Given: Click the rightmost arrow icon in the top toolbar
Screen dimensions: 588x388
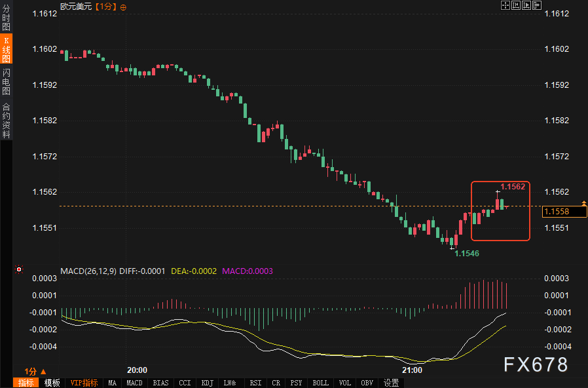Looking at the screenshot, I should (x=537, y=6).
